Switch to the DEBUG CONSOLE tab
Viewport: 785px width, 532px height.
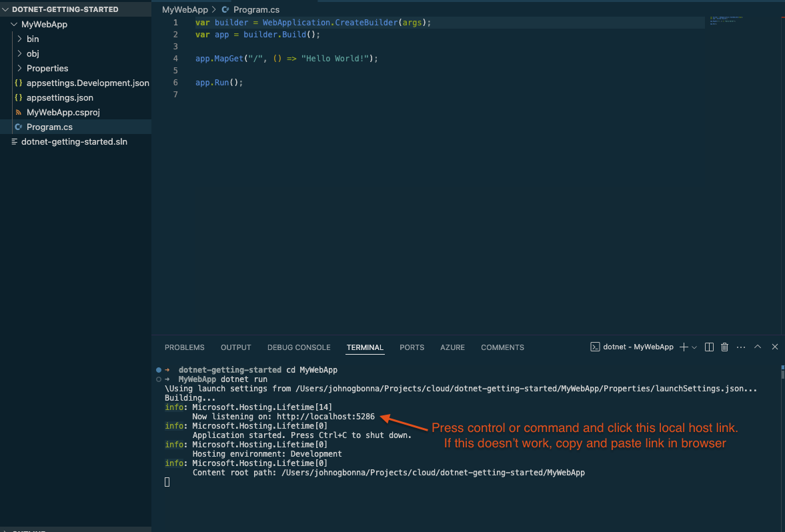[299, 347]
